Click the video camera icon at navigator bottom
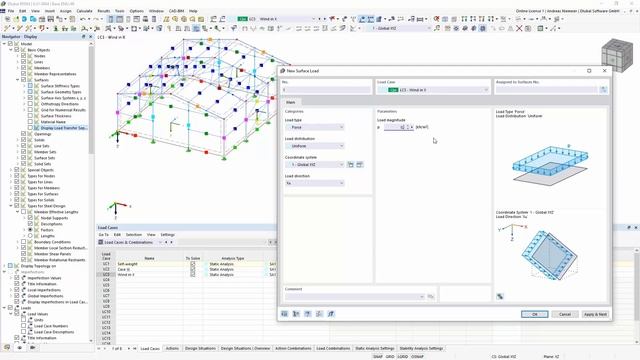Image resolution: width=640 pixels, height=360 pixels. coord(32,348)
